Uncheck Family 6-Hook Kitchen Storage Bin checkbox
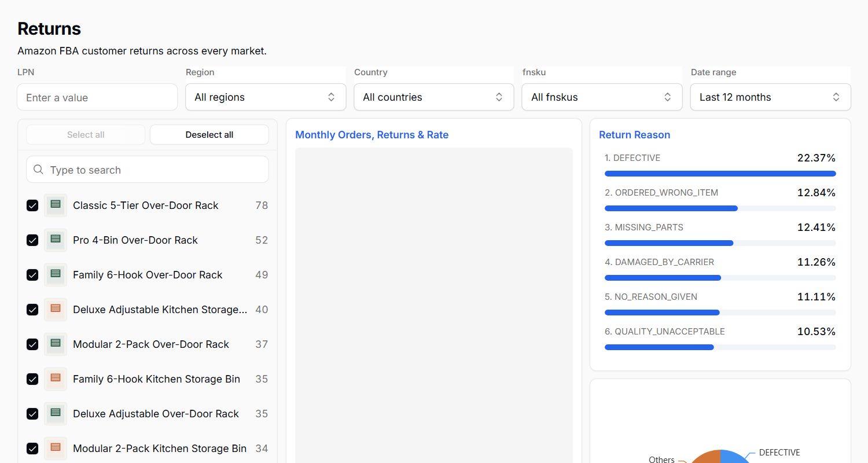868x463 pixels. click(32, 379)
